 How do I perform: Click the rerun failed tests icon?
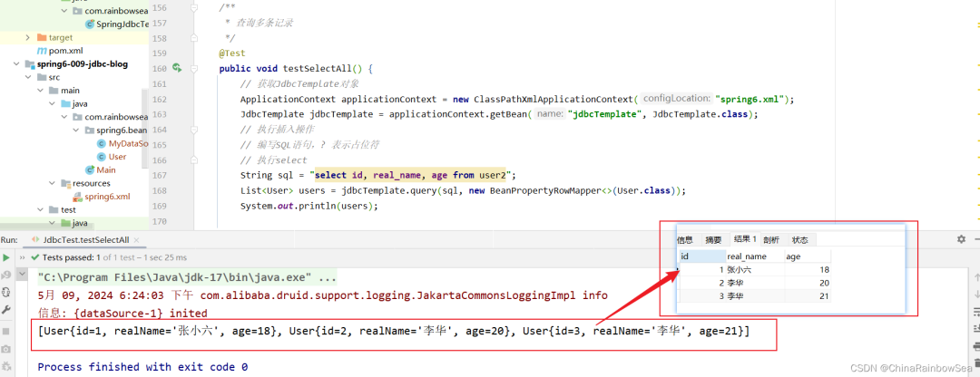pos(5,275)
